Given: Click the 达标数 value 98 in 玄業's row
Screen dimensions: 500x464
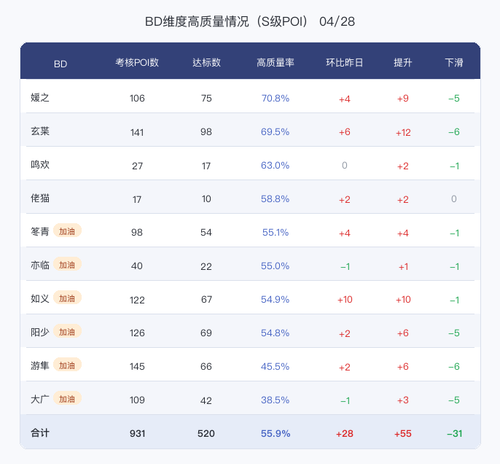Looking at the screenshot, I should pyautogui.click(x=206, y=132).
